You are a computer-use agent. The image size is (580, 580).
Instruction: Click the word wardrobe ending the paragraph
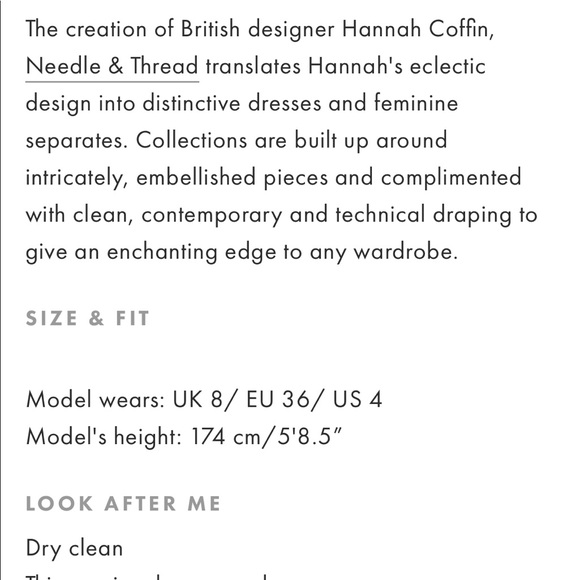pyautogui.click(x=406, y=252)
